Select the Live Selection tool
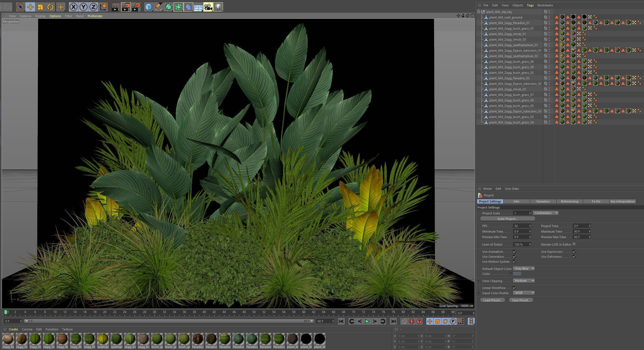Image resolution: width=644 pixels, height=350 pixels. pyautogui.click(x=20, y=7)
